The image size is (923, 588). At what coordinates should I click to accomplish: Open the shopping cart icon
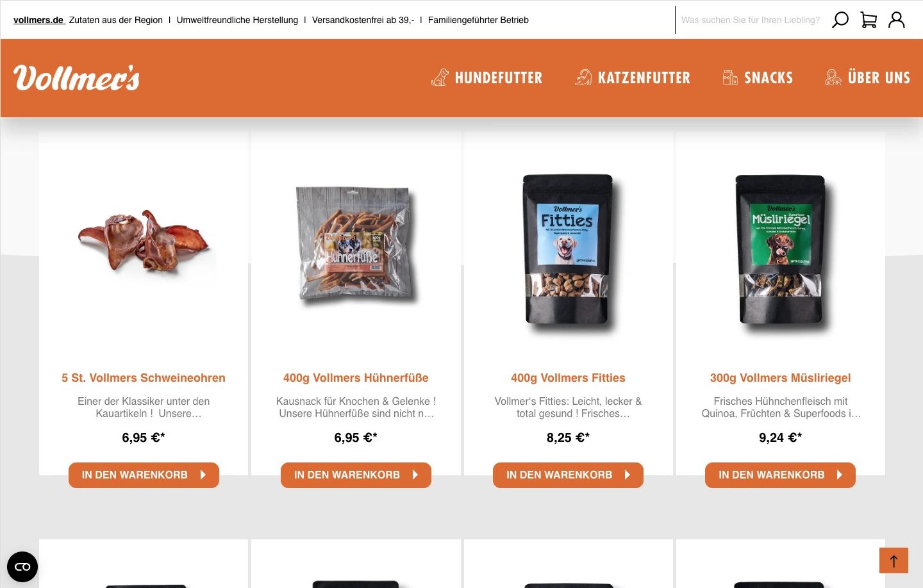869,20
